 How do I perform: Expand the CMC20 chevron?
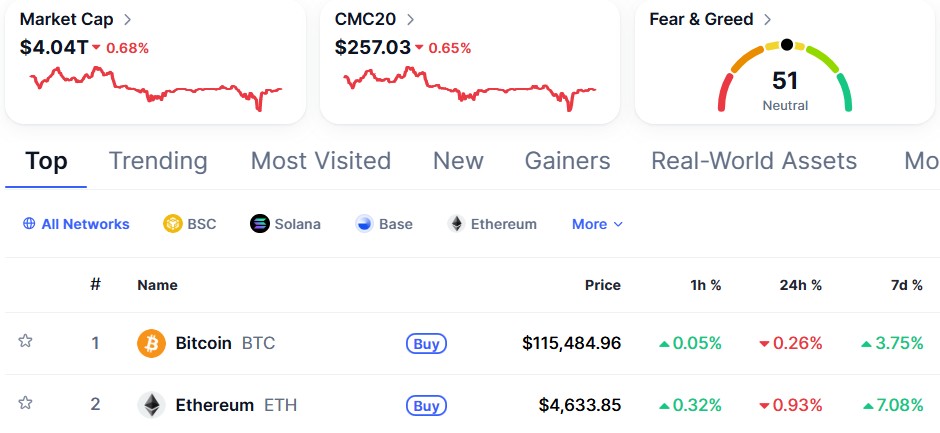410,19
